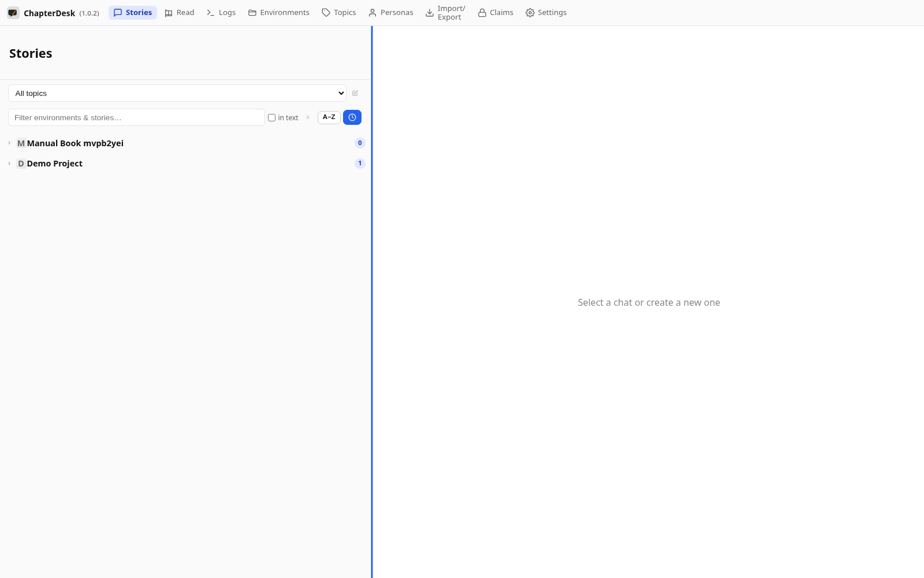
Task: Focus the filter environments & stories field
Action: [x=136, y=117]
